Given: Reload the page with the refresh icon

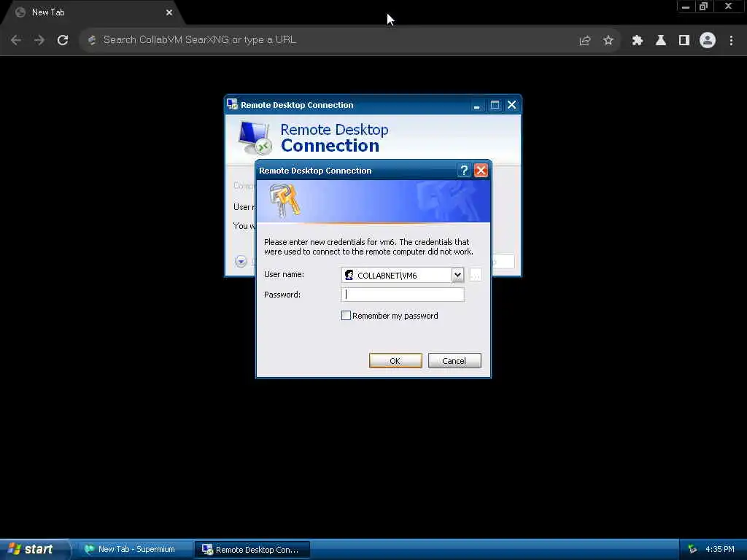Looking at the screenshot, I should 63,41.
